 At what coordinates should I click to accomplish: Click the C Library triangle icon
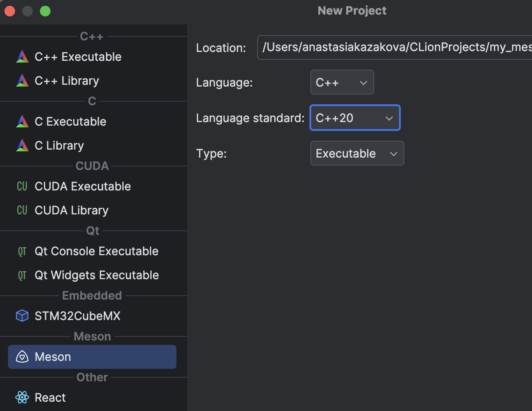22,146
